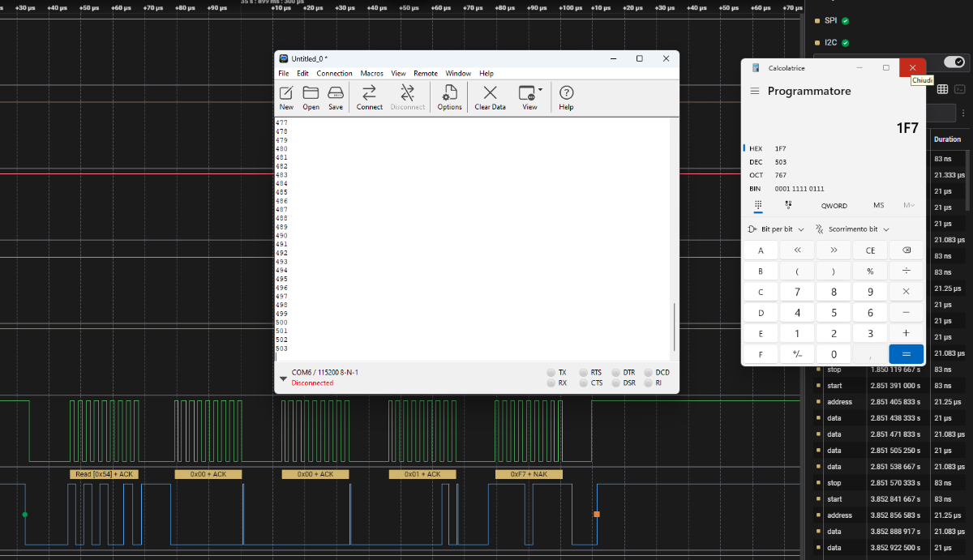The image size is (973, 560).
Task: Click the multiply key on calculator
Action: pos(907,292)
